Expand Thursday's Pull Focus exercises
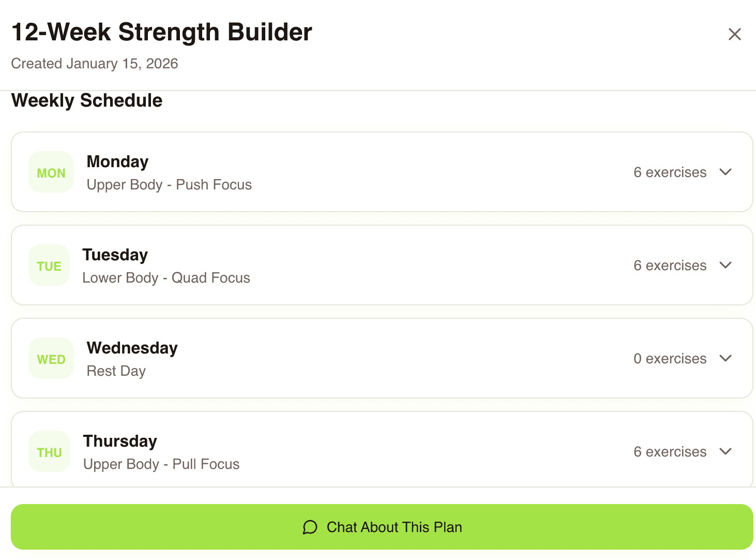 point(726,451)
